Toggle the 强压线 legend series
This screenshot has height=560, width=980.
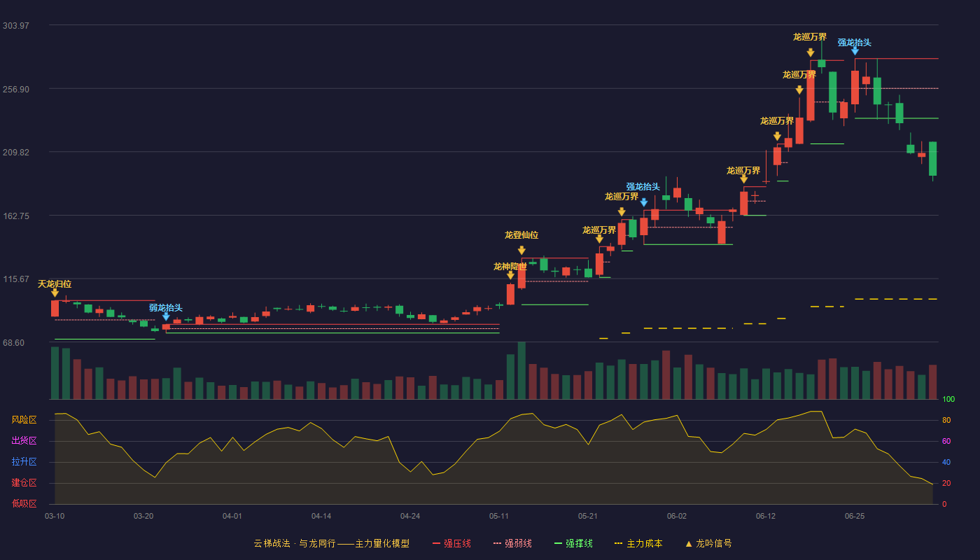pyautogui.click(x=451, y=543)
